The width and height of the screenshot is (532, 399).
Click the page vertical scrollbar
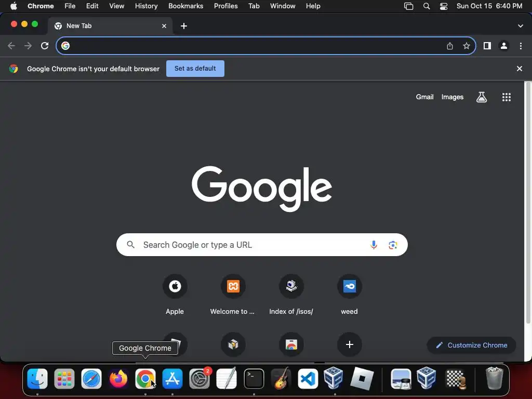(x=528, y=203)
